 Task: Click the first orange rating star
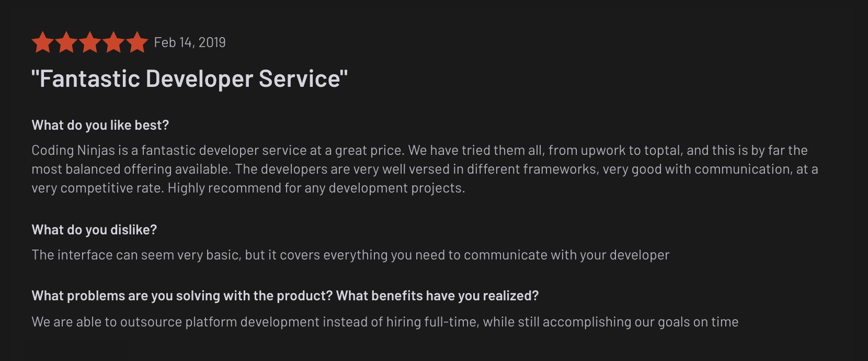43,42
